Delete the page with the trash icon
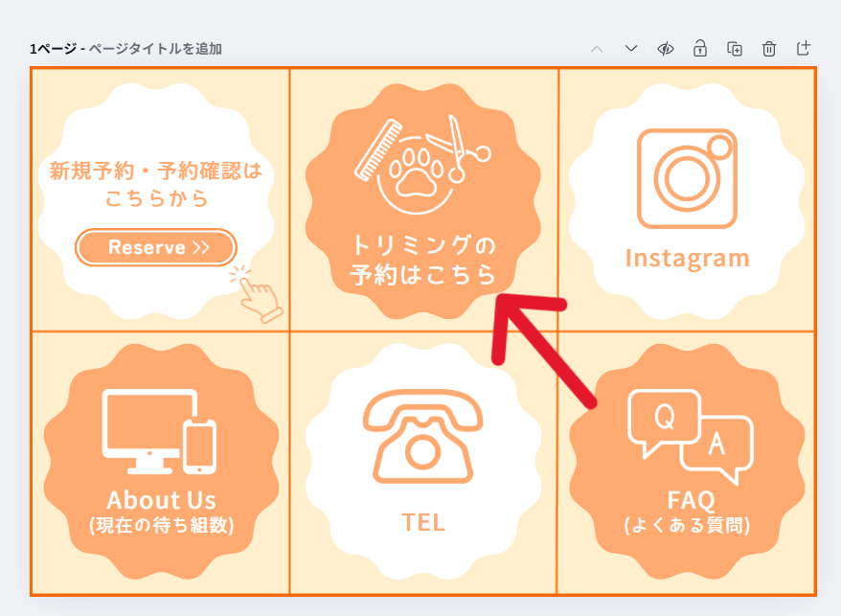 (x=769, y=49)
